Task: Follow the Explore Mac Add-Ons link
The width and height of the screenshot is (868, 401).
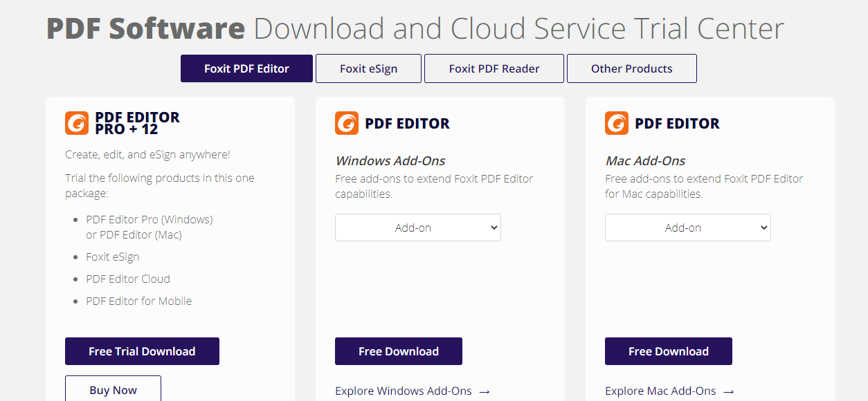Action: coord(669,391)
